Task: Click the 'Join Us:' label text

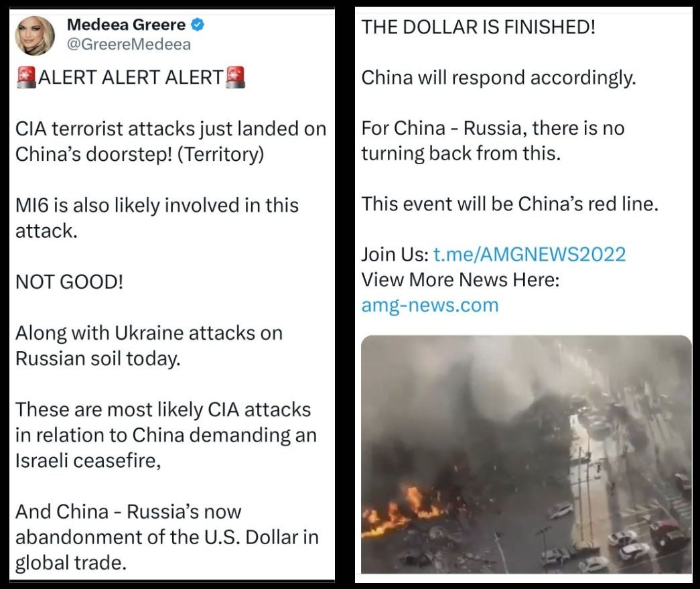Action: coord(395,255)
